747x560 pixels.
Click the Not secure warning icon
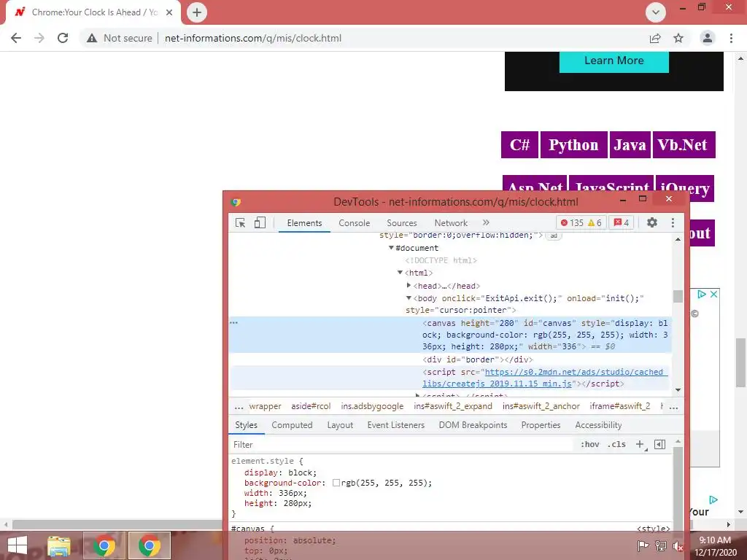92,38
